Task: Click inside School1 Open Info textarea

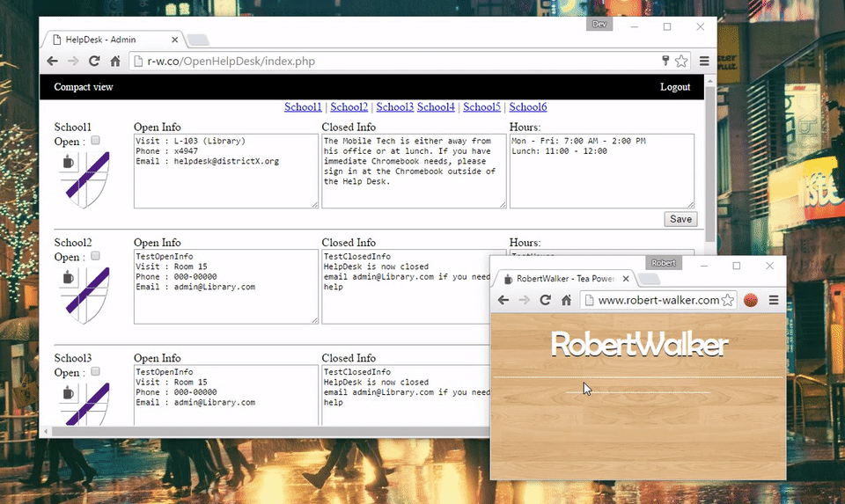Action: pyautogui.click(x=226, y=172)
